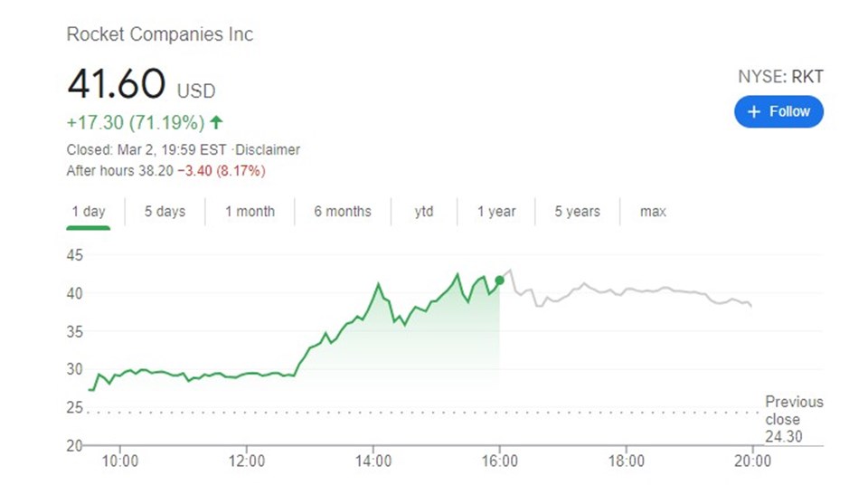Click the after hours price text

(x=165, y=170)
